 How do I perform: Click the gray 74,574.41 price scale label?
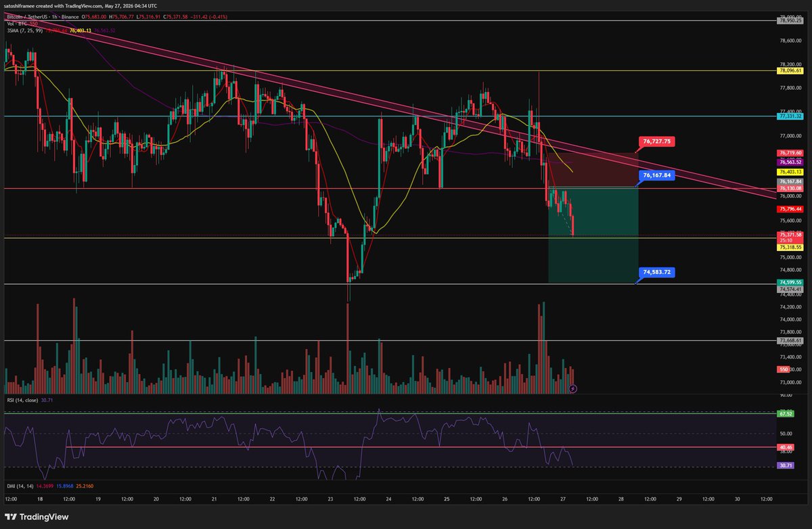point(790,289)
